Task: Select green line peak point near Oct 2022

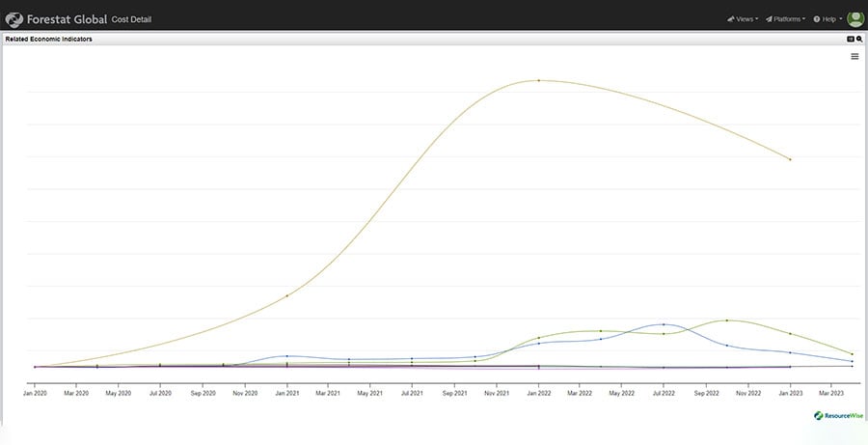Action: click(x=727, y=320)
